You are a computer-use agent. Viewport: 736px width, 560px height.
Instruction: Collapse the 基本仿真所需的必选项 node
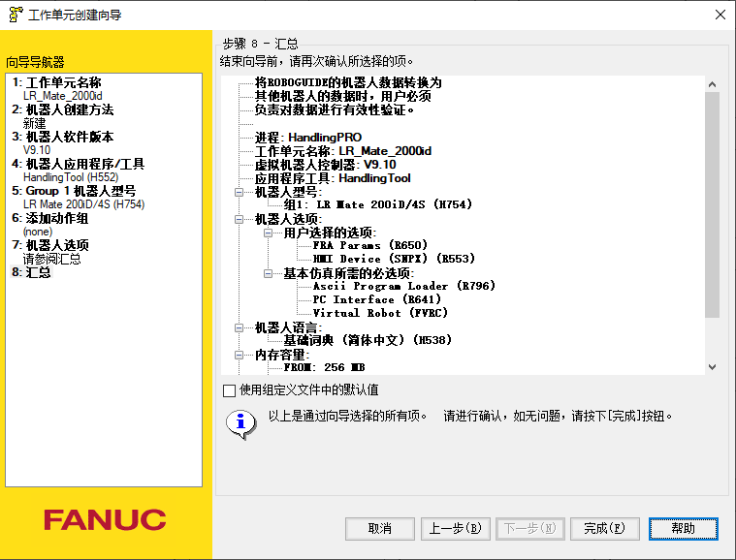click(x=268, y=273)
